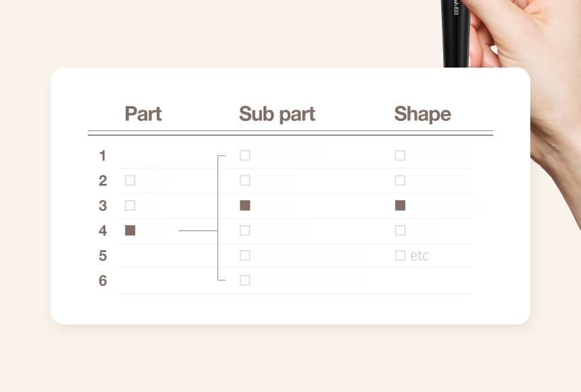This screenshot has width=581, height=392.
Task: Check the Shape checkbox in row 1
Action: 400,155
